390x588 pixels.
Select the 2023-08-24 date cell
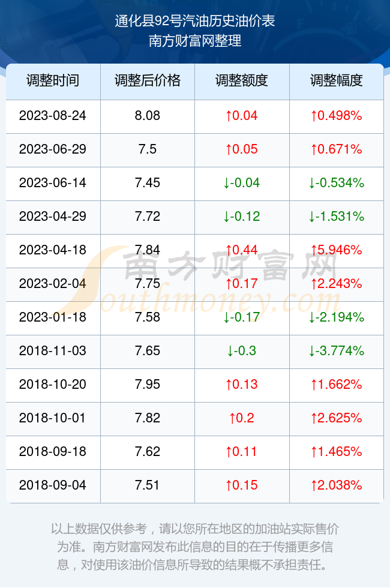[53, 115]
